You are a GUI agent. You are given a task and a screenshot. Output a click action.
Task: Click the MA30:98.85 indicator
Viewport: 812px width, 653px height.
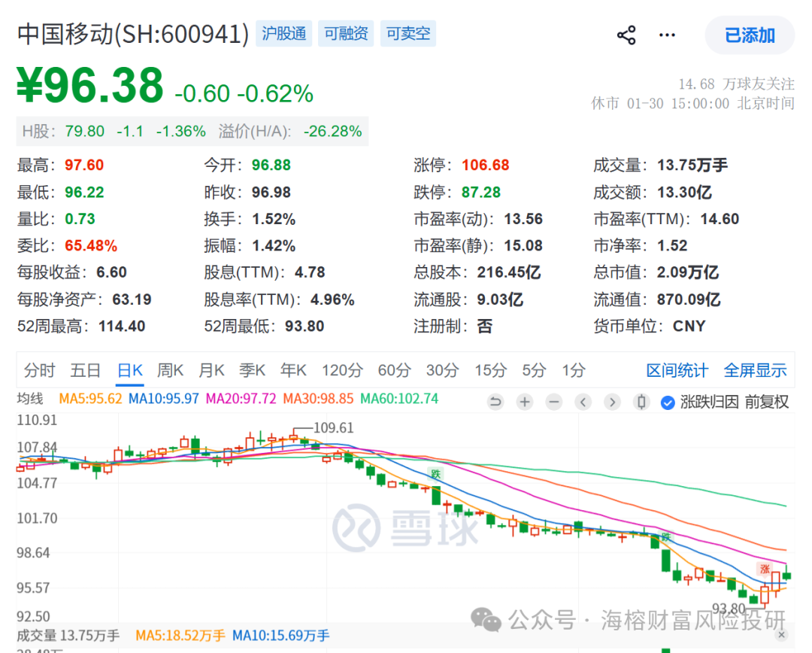319,399
